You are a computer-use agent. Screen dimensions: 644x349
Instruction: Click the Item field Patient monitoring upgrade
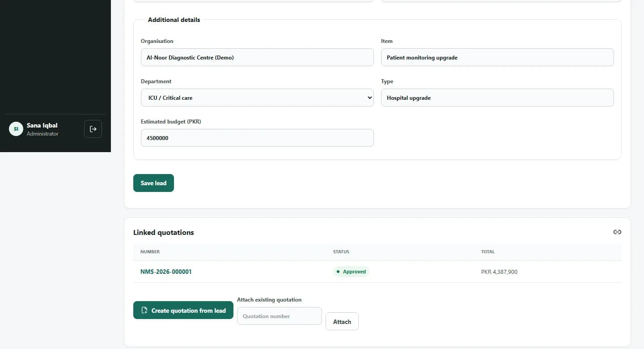pos(497,57)
